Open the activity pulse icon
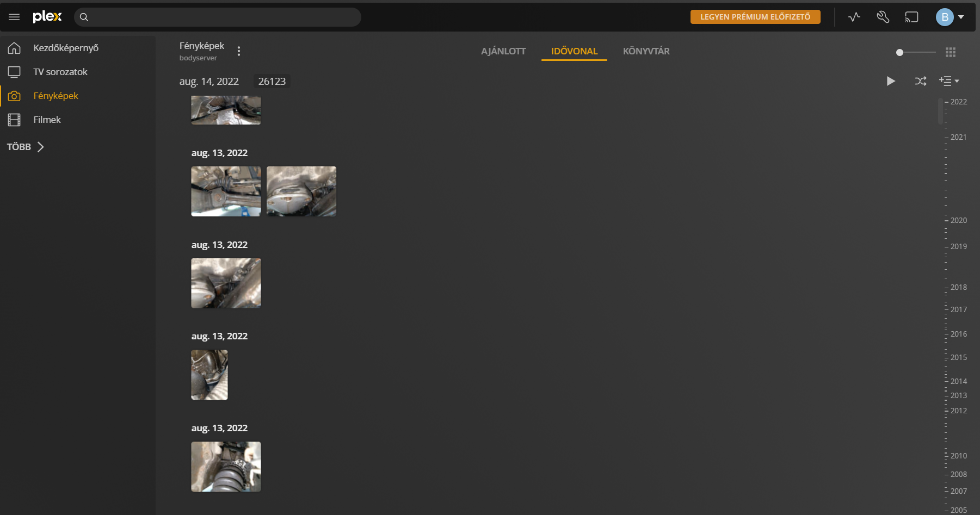The width and height of the screenshot is (980, 515). [854, 17]
